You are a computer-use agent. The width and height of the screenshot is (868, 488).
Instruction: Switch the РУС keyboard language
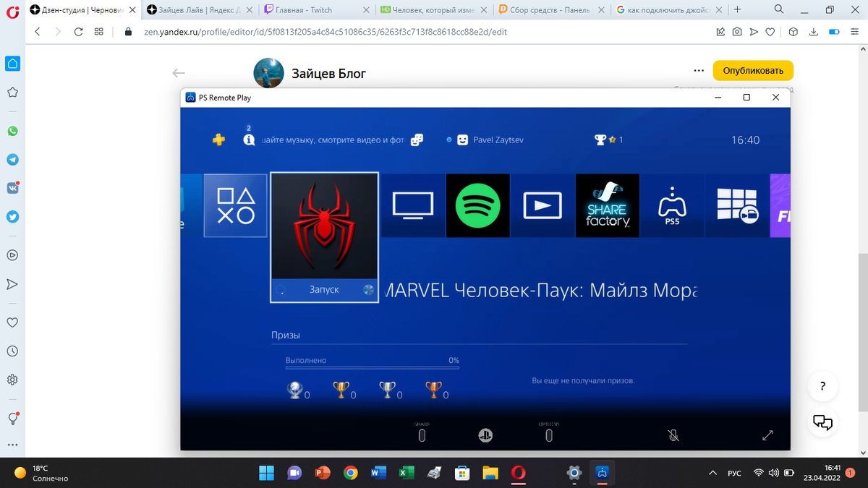[x=734, y=474]
